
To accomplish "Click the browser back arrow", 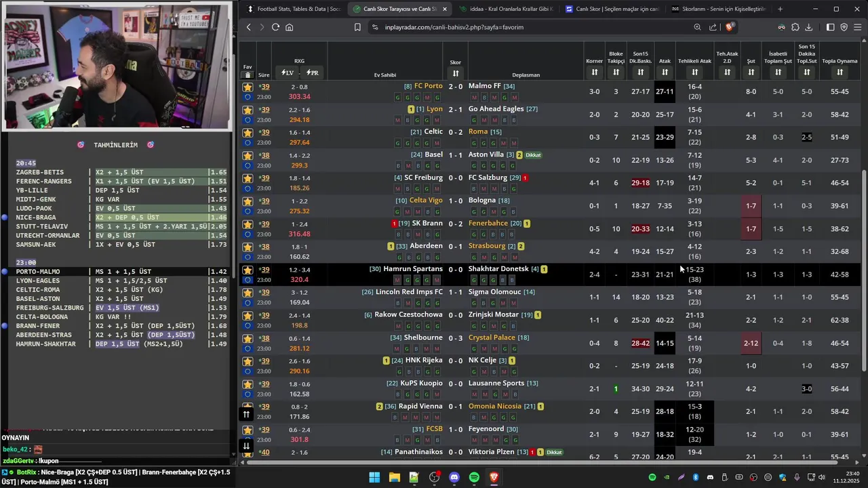I will coord(249,27).
